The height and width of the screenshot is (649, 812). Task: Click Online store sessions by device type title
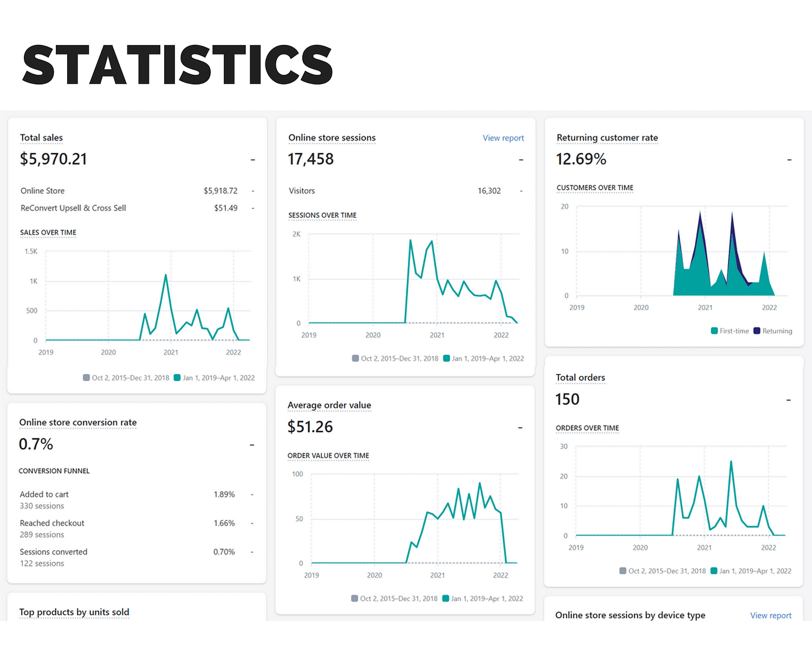(x=630, y=615)
